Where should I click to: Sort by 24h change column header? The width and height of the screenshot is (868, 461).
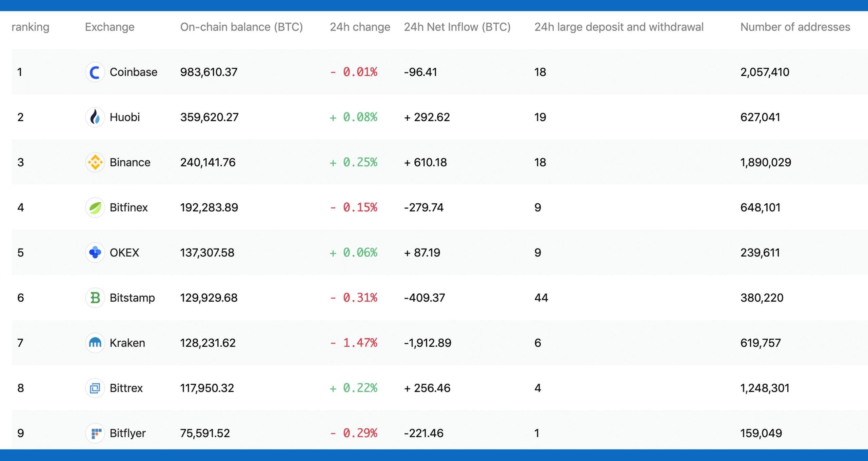point(360,27)
